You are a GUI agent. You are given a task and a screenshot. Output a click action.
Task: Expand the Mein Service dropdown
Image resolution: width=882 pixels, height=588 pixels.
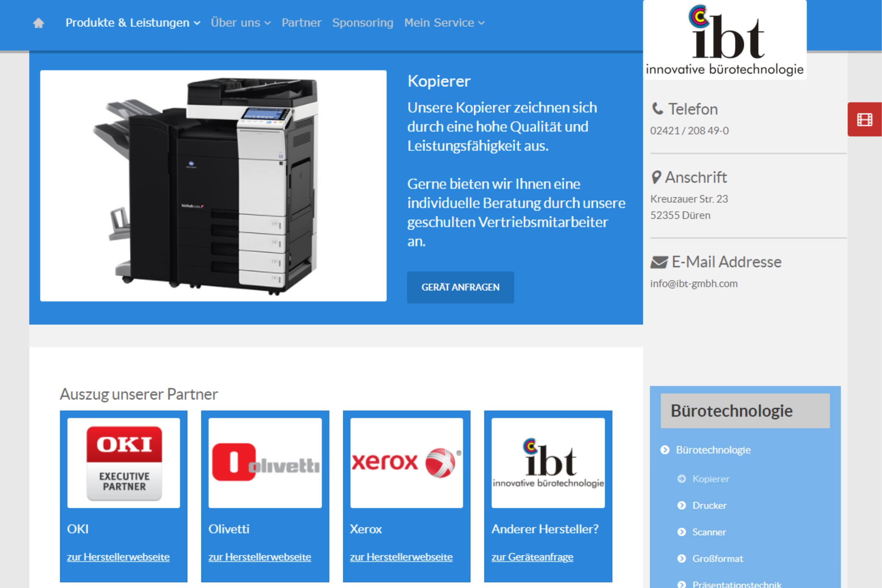click(444, 23)
